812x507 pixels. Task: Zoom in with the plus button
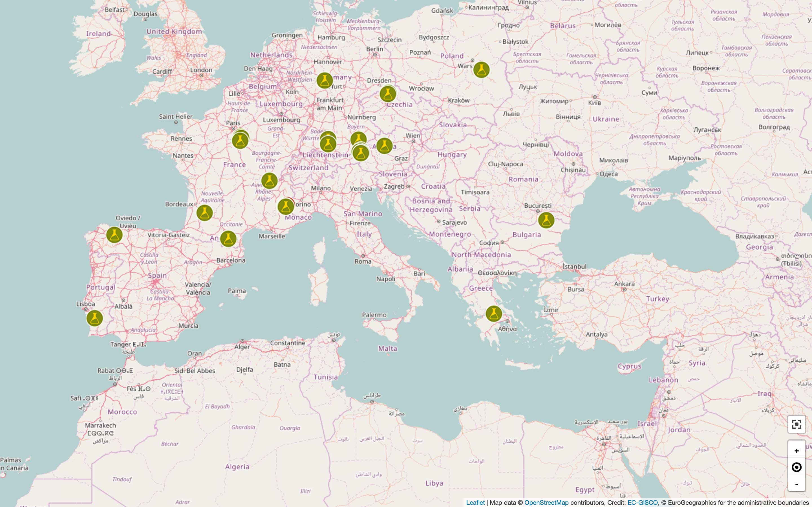pyautogui.click(x=796, y=451)
